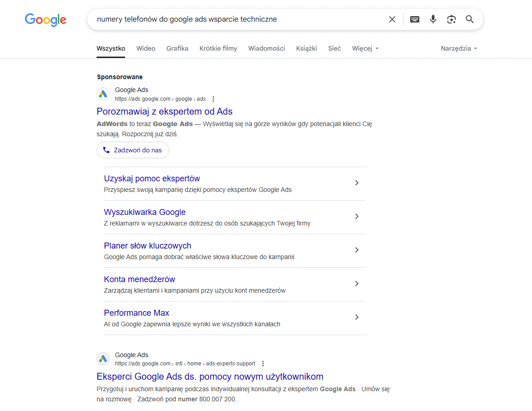Viewport: 532px width, 411px height.
Task: Open the Planer słów kluczowych sitelink
Action: (x=147, y=246)
